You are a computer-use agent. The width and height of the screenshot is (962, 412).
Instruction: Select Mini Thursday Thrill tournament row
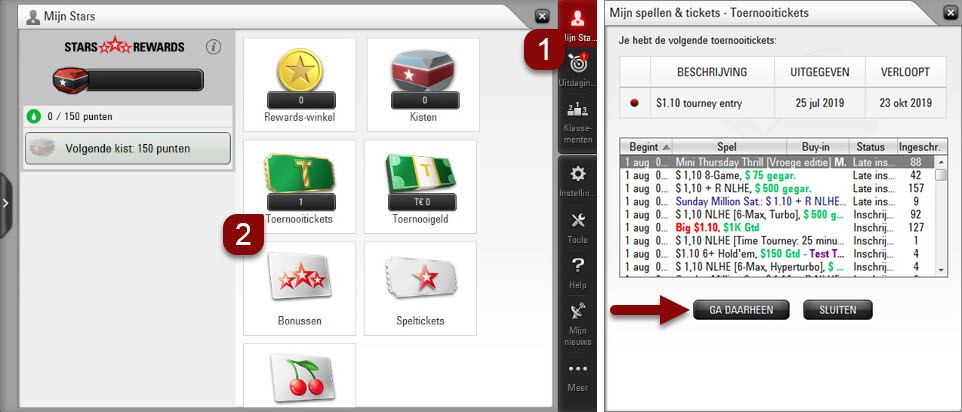pos(777,162)
